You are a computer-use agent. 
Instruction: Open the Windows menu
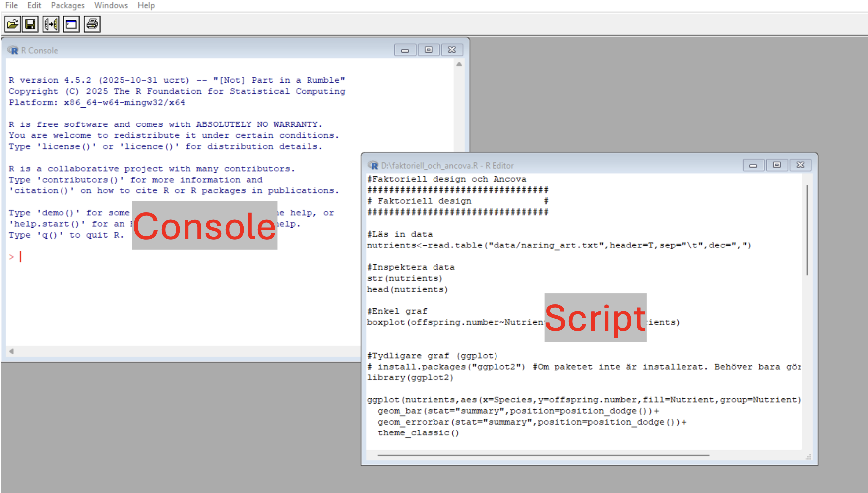coord(111,5)
